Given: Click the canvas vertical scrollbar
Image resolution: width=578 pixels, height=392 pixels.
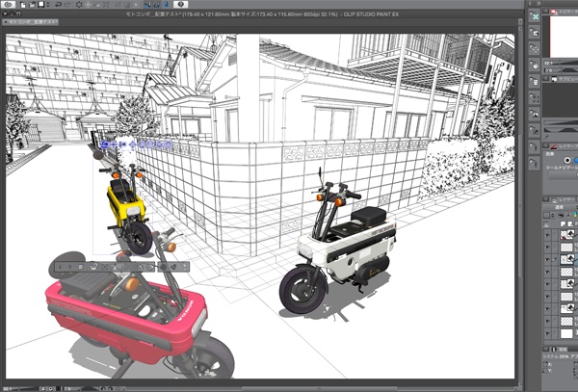Looking at the screenshot, I should coord(520,206).
